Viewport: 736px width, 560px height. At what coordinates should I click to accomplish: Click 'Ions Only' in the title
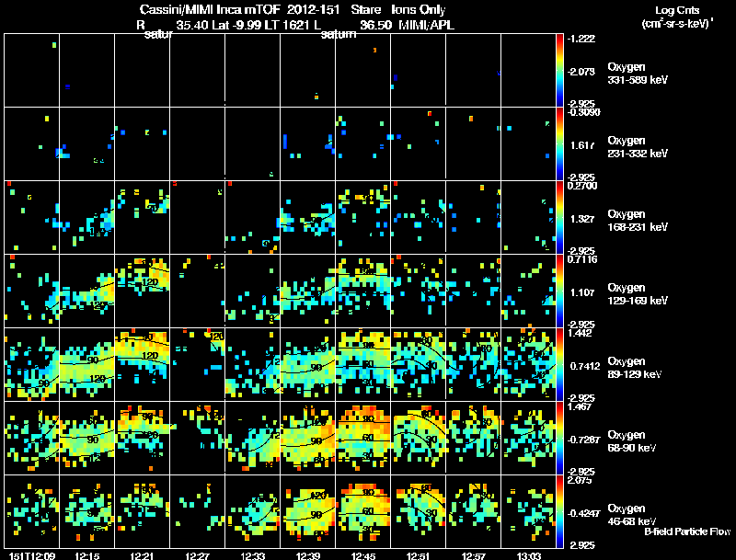pyautogui.click(x=419, y=9)
